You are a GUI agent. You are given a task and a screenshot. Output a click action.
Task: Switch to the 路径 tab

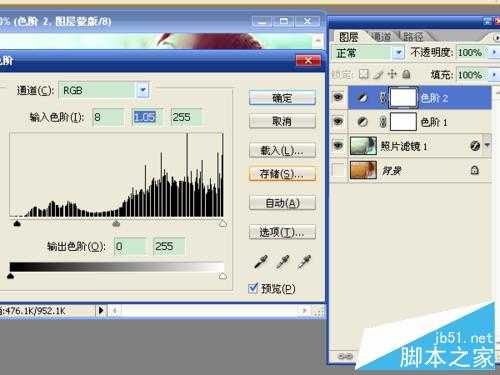coord(413,37)
